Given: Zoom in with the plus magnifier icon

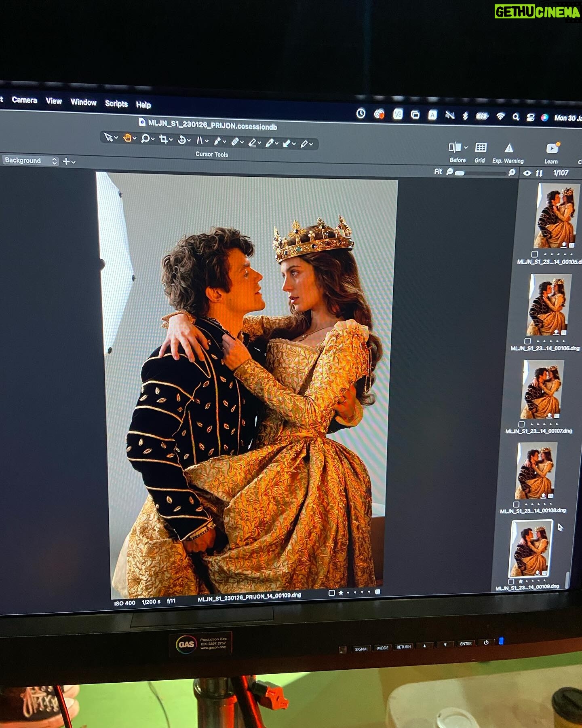Looking at the screenshot, I should [x=512, y=173].
